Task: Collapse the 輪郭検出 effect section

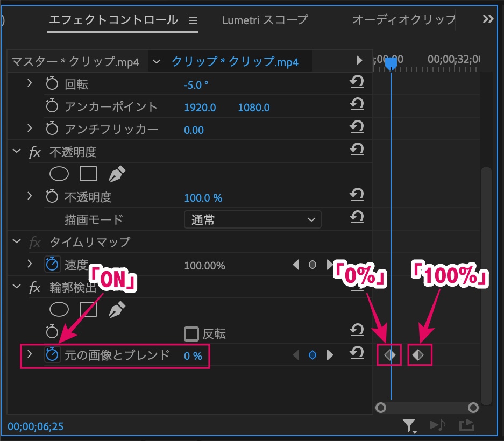Action: pos(17,286)
